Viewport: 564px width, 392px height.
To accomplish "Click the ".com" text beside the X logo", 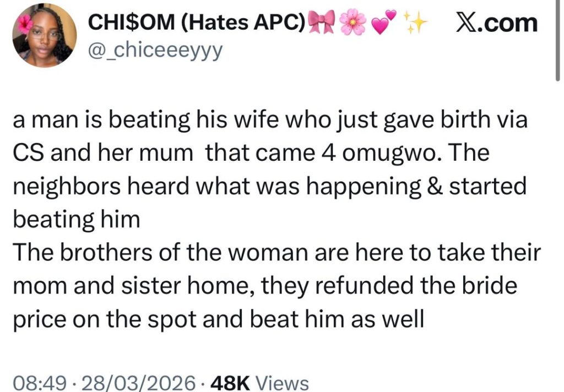I will [508, 23].
